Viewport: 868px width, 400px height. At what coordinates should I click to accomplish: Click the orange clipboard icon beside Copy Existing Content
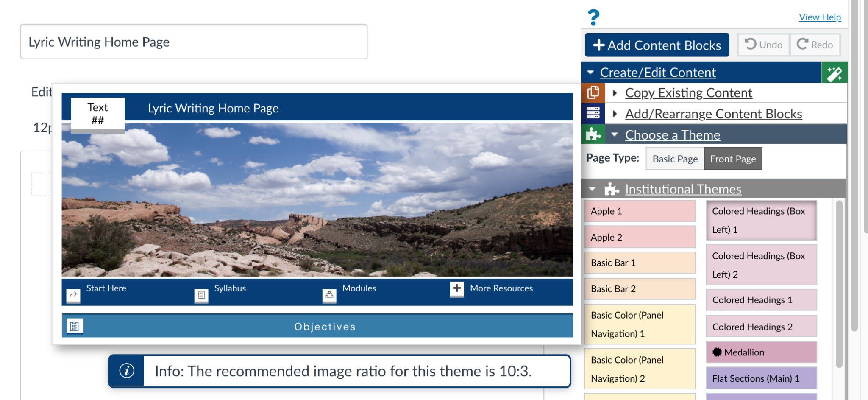tap(594, 92)
